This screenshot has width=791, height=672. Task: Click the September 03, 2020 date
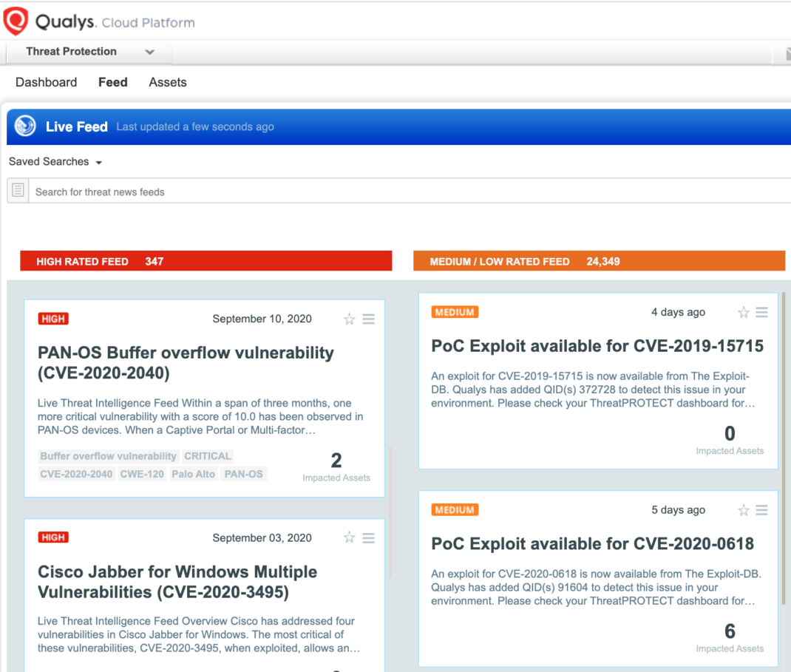262,537
